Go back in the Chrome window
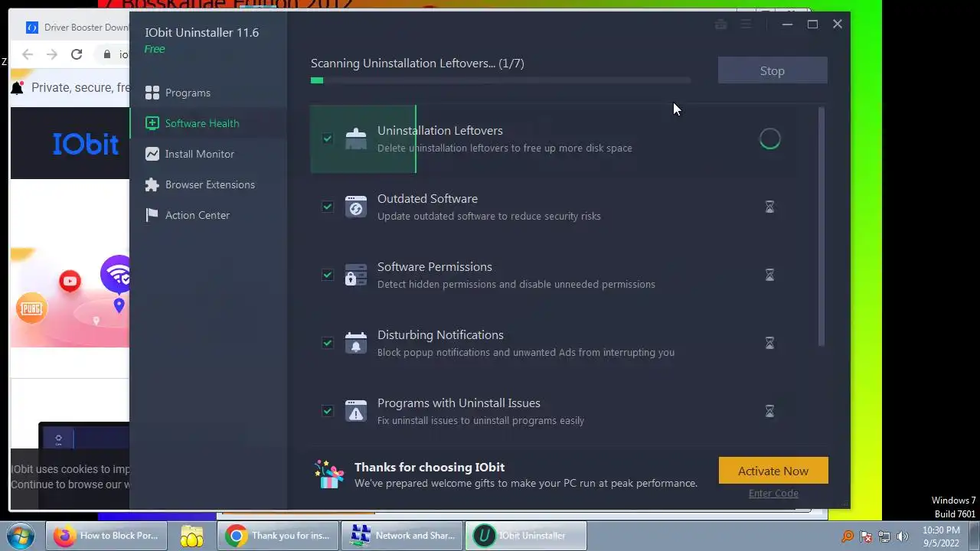The height and width of the screenshot is (551, 980). click(x=28, y=54)
